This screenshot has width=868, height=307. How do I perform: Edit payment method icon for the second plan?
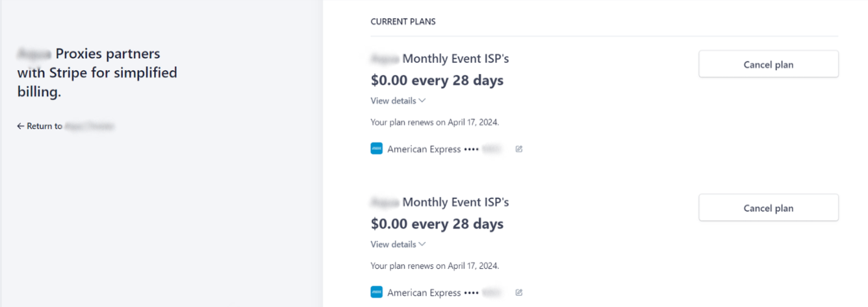pyautogui.click(x=518, y=292)
